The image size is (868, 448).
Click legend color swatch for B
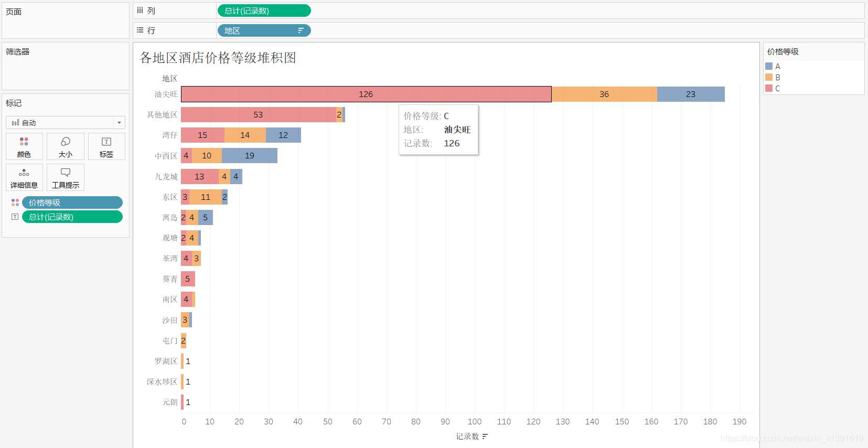click(769, 77)
